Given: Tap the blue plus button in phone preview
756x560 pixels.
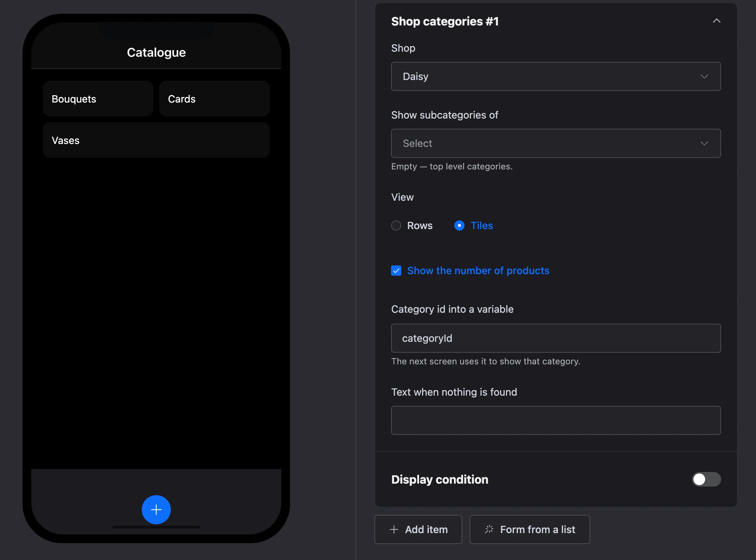Looking at the screenshot, I should [156, 510].
